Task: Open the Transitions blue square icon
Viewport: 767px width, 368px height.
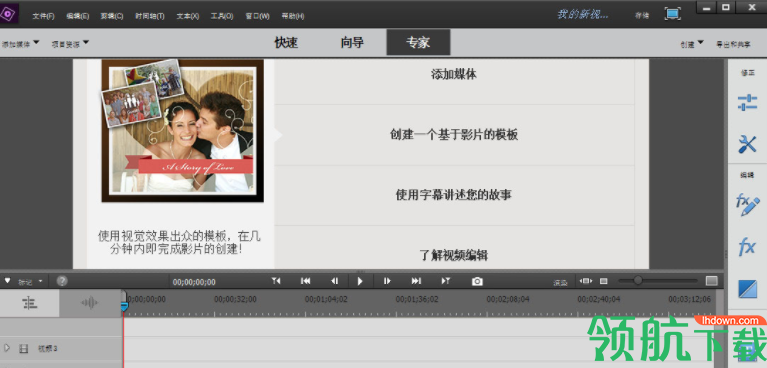Action: [x=747, y=289]
